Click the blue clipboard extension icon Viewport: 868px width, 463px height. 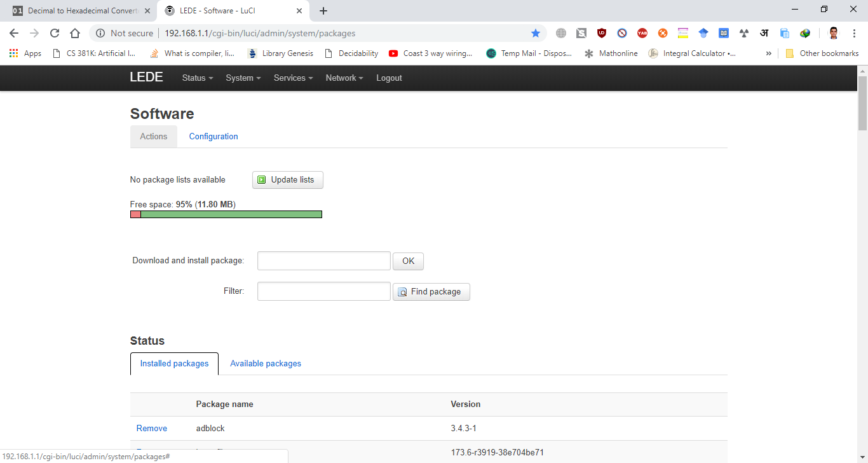785,33
